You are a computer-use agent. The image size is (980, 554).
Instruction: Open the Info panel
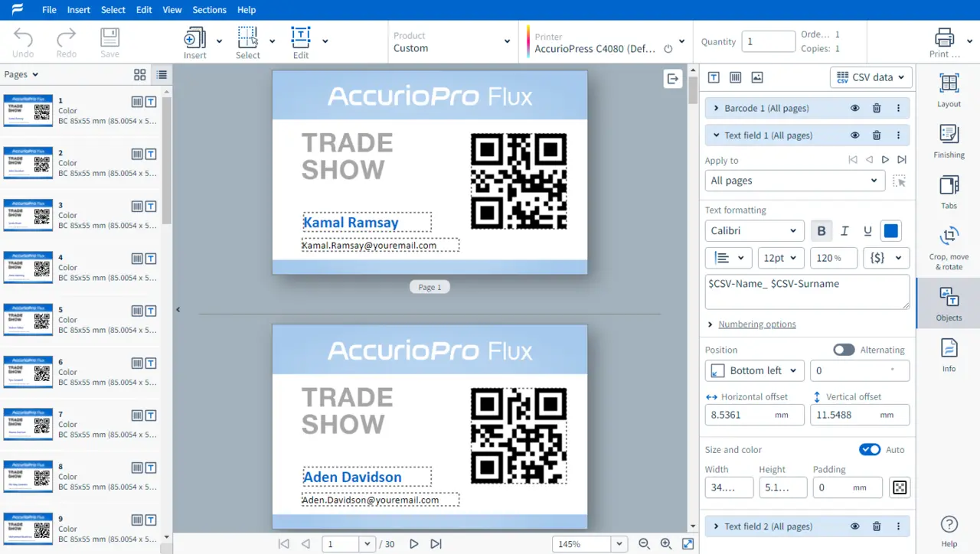[x=949, y=355]
